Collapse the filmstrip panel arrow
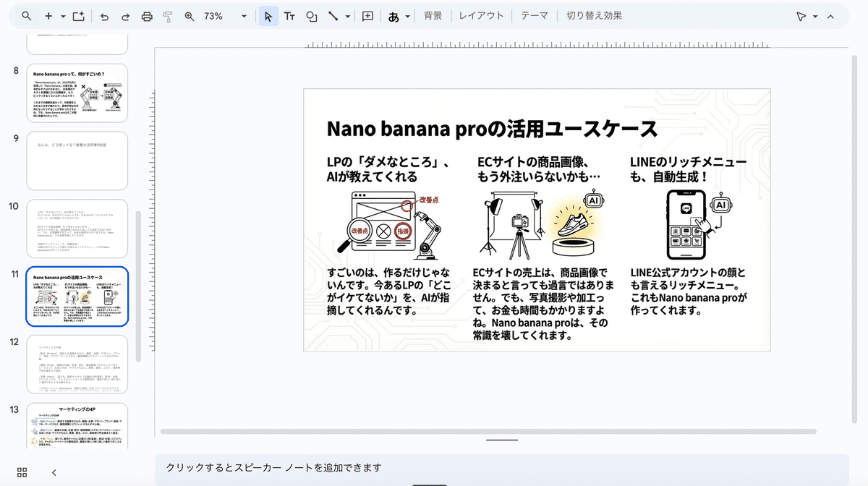The height and width of the screenshot is (486, 868). [x=54, y=472]
